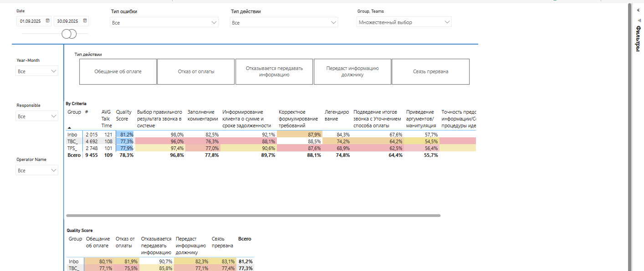The width and height of the screenshot is (644, 271).
Task: Expand the Тип ошибки dropdown
Action: [214, 22]
